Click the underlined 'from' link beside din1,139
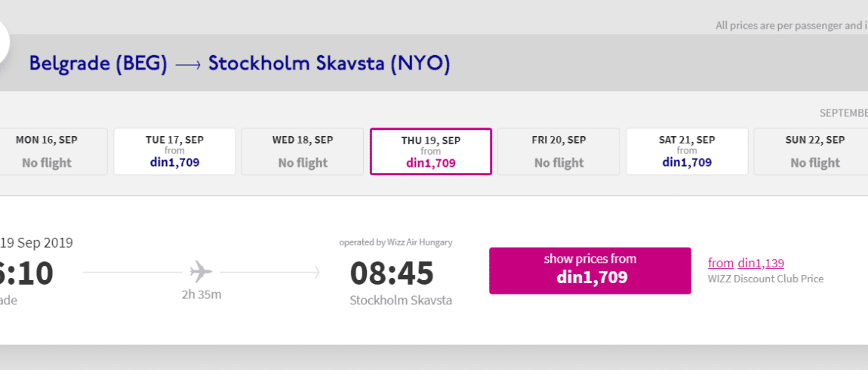The height and width of the screenshot is (370, 868). click(x=721, y=264)
